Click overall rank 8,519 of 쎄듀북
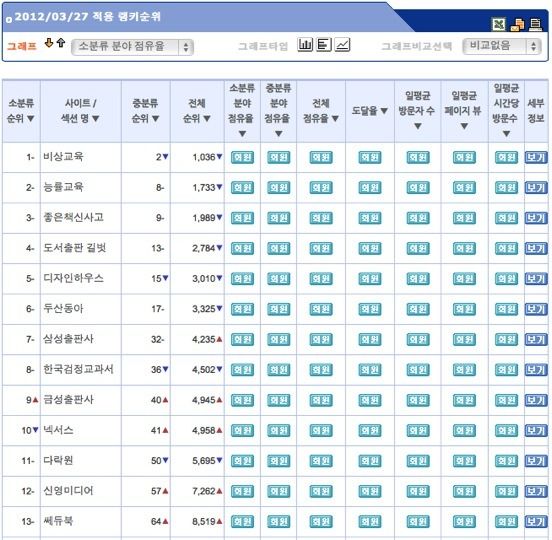 204,521
